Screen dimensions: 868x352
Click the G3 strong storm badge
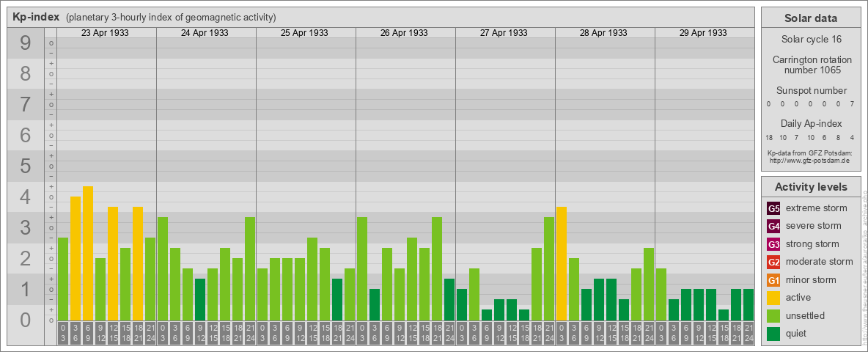click(x=773, y=244)
